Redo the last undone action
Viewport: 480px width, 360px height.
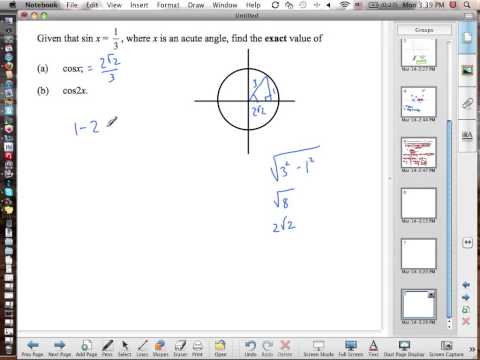267,348
